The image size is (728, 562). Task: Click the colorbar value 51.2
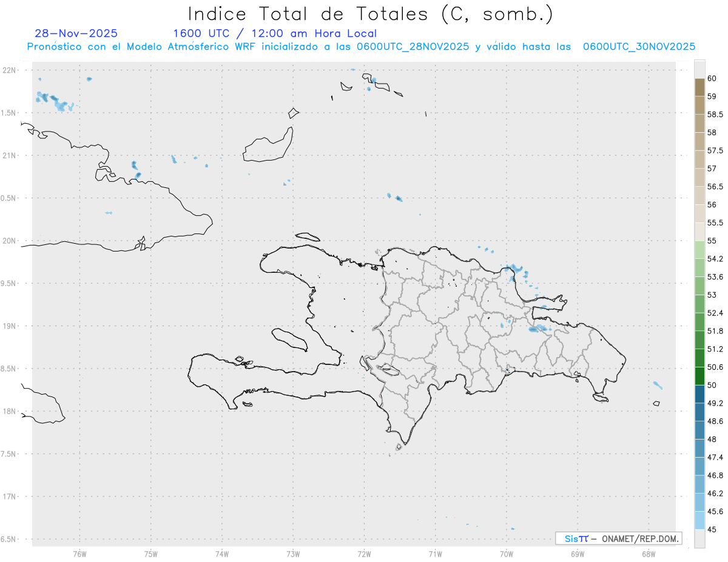coord(715,349)
